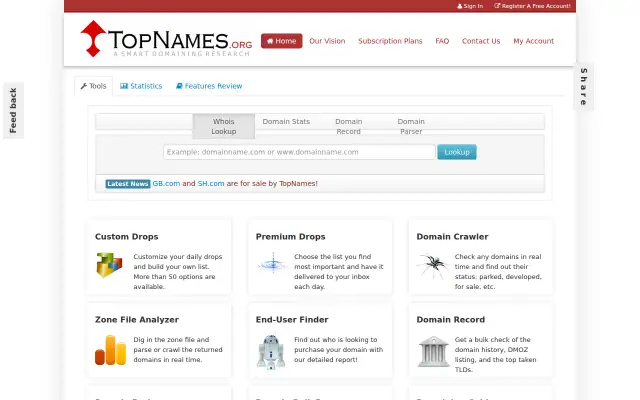
Task: Select the Domain Parser tab
Action: click(411, 127)
